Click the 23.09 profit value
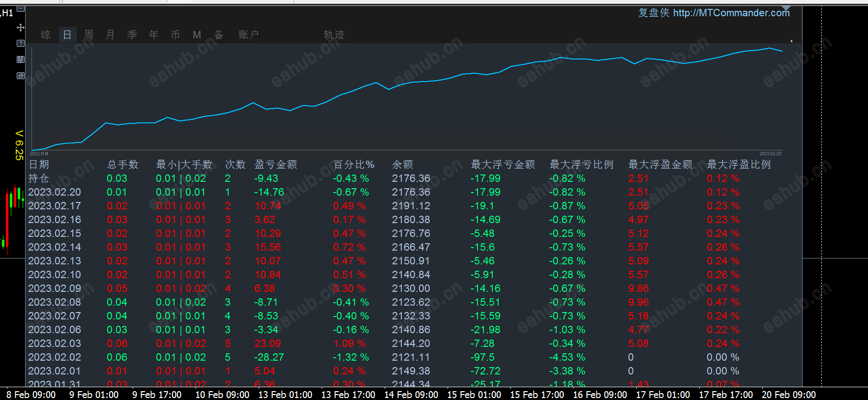This screenshot has width=868, height=400. point(268,343)
